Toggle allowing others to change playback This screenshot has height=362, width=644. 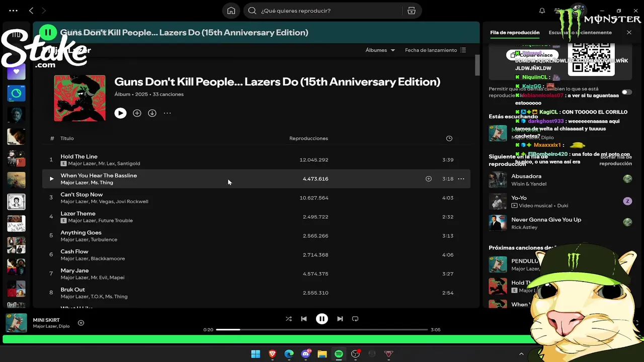point(627,92)
